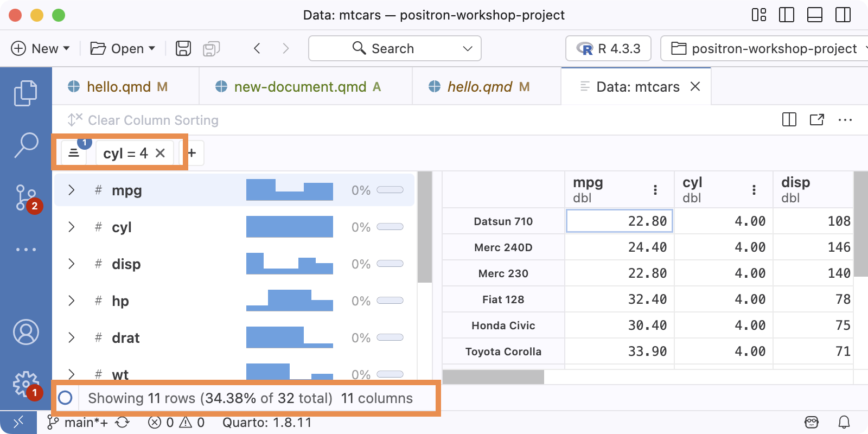
Task: Expand the disp column summary
Action: click(71, 264)
